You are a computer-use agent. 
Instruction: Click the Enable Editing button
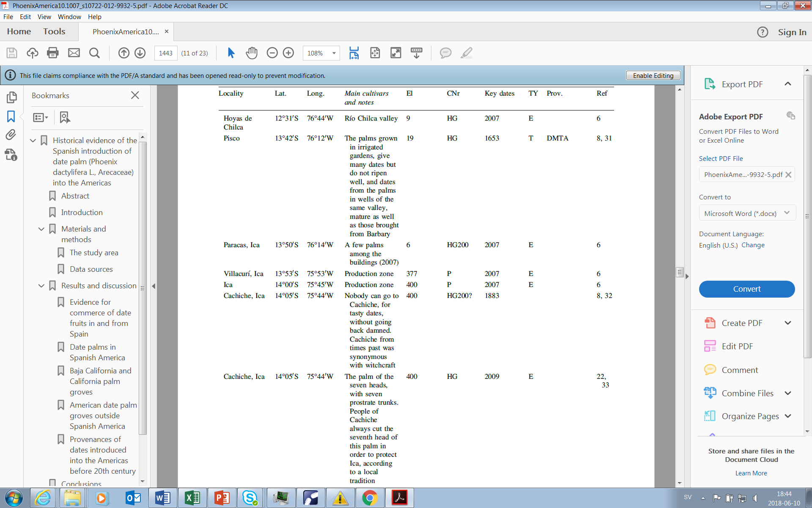pos(653,75)
